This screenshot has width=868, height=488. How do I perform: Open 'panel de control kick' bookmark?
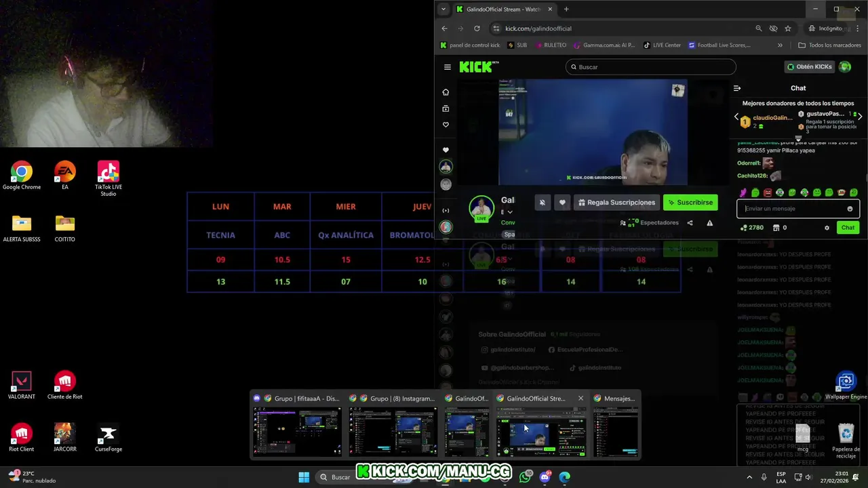pos(470,45)
